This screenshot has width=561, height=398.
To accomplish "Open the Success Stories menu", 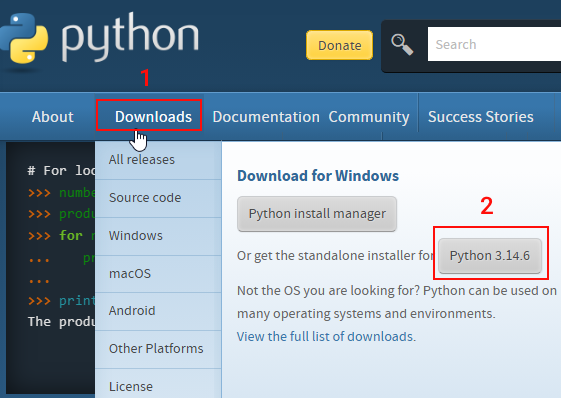I will (x=480, y=117).
